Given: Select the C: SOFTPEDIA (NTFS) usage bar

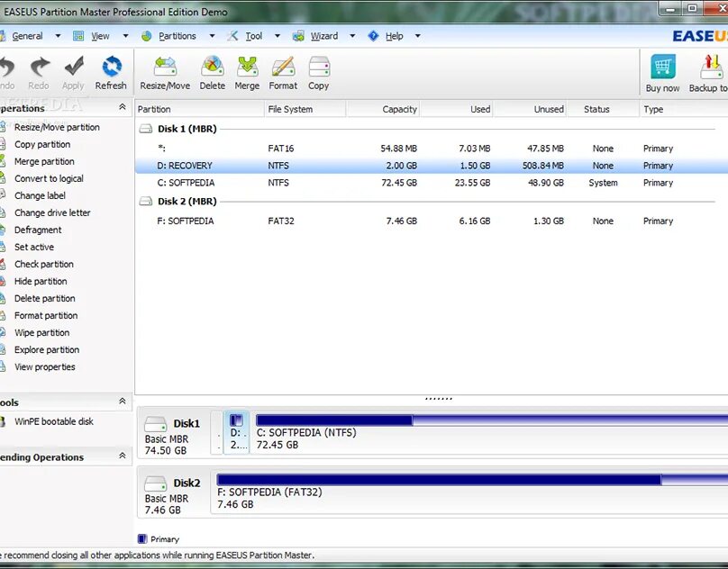Looking at the screenshot, I should click(x=492, y=420).
